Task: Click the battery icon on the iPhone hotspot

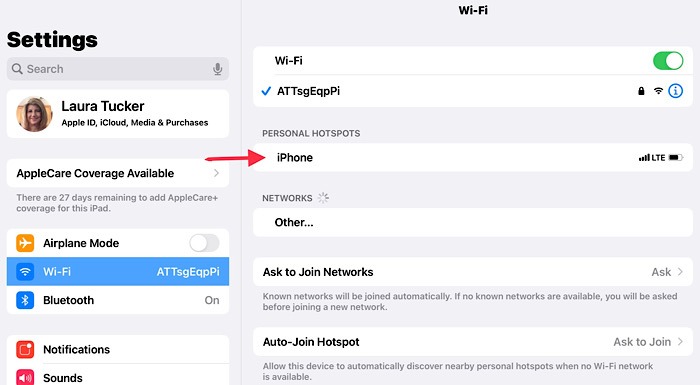Action: tap(676, 158)
